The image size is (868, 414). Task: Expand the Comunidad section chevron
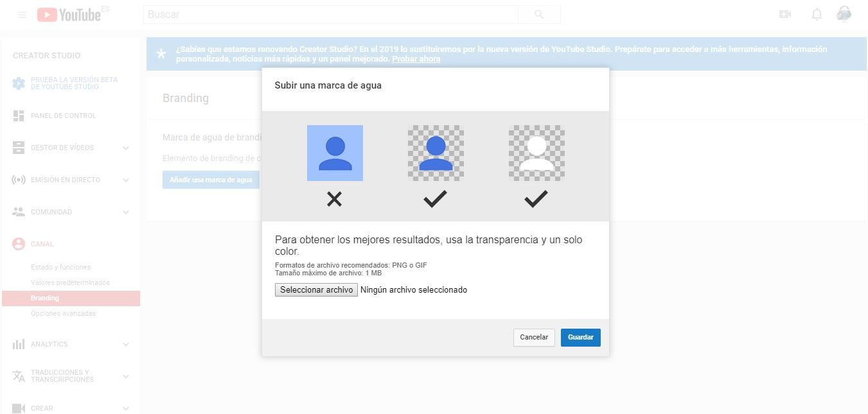coord(126,212)
